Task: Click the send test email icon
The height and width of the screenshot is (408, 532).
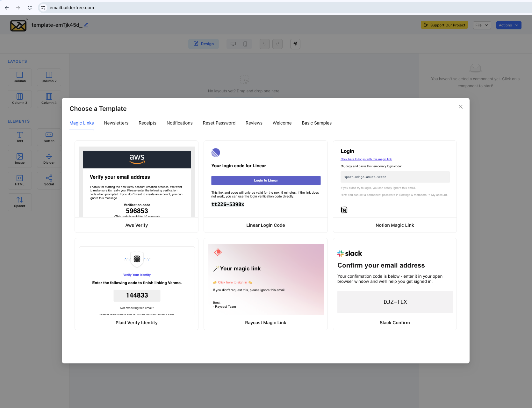Action: [x=295, y=44]
